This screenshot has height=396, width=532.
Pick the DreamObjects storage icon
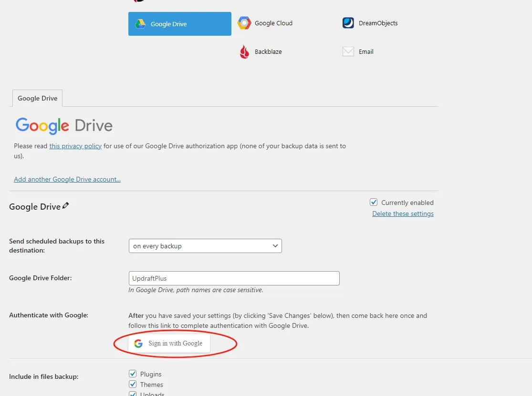(348, 23)
